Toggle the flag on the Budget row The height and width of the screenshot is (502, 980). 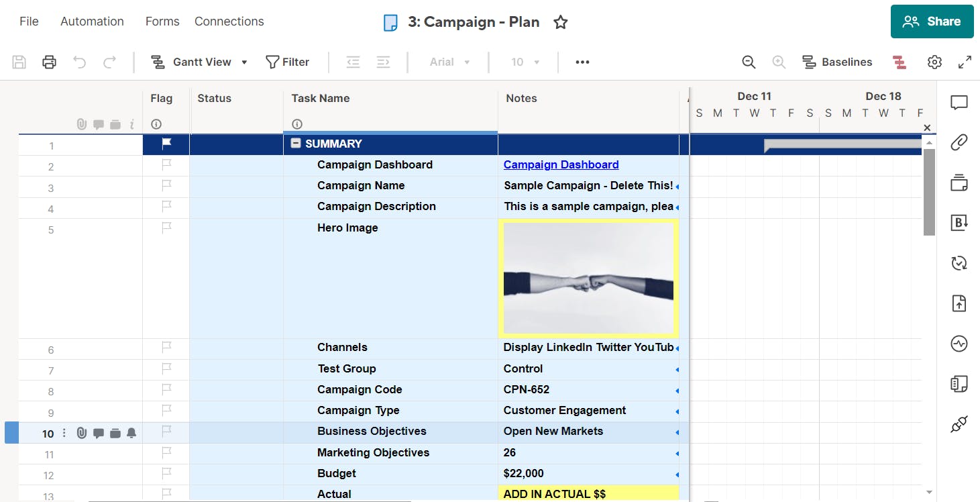tap(165, 474)
